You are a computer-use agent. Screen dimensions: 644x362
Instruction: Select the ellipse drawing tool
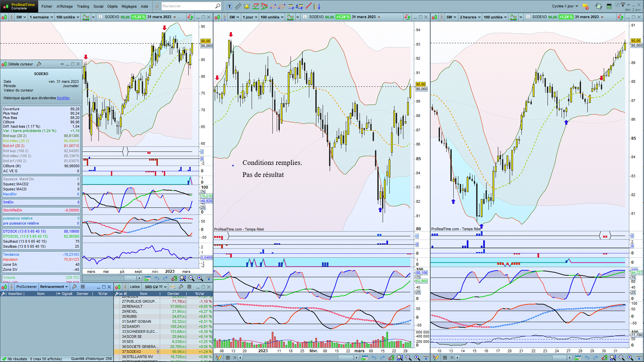click(282, 6)
